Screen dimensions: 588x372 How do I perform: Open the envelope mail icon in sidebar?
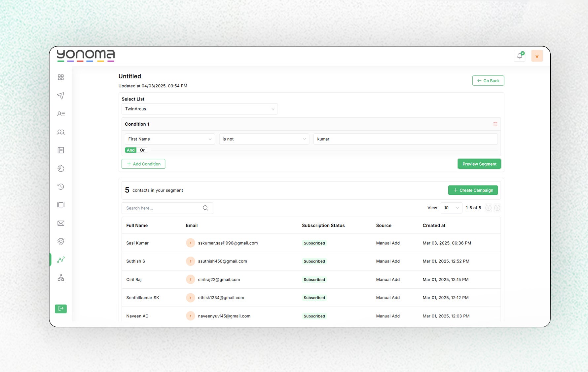click(x=61, y=223)
